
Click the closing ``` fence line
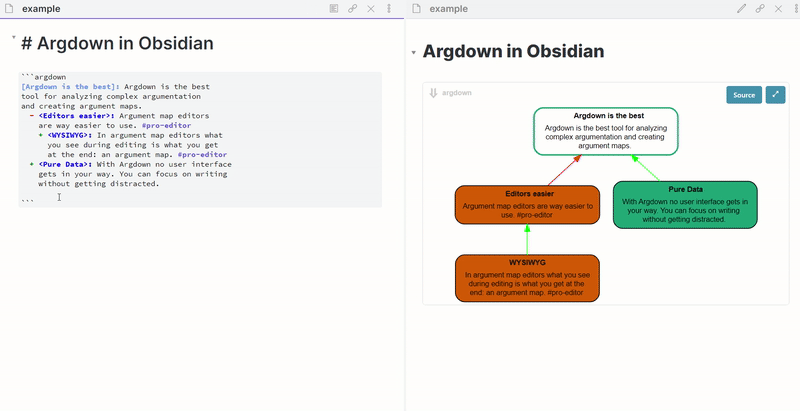point(28,199)
